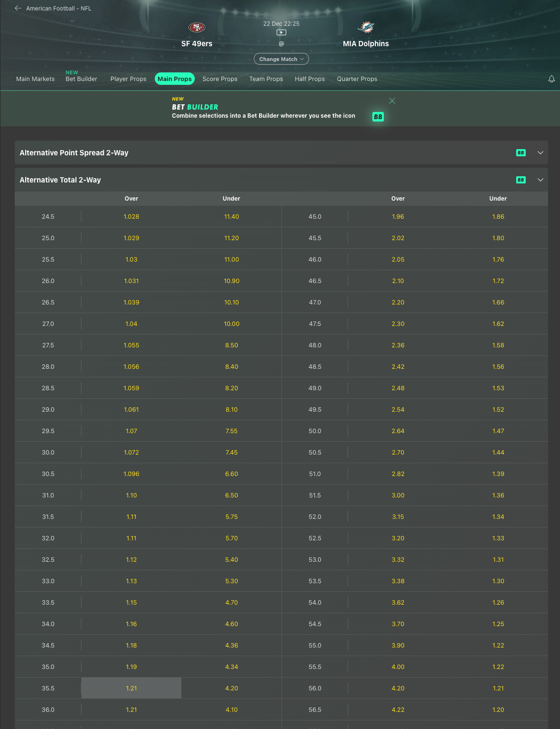Viewport: 560px width, 729px height.
Task: Expand Alternative Point Spread 2-Way section
Action: pyautogui.click(x=540, y=153)
